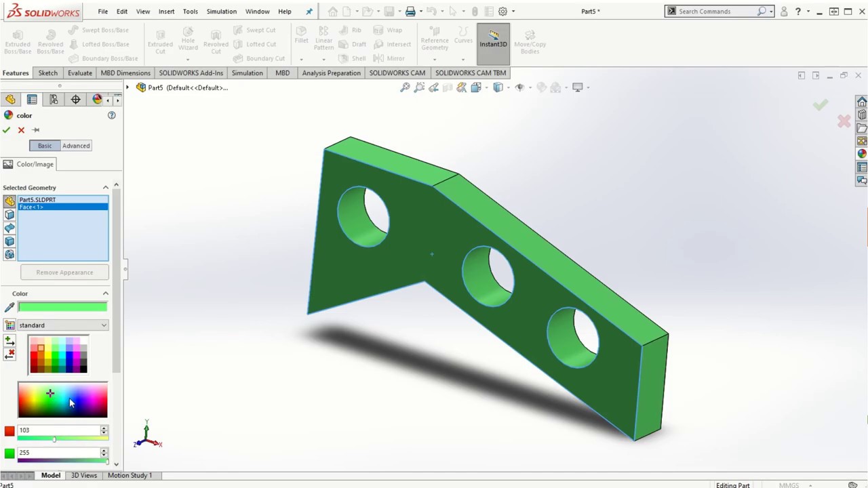Click the red value field showing 103

(x=58, y=430)
